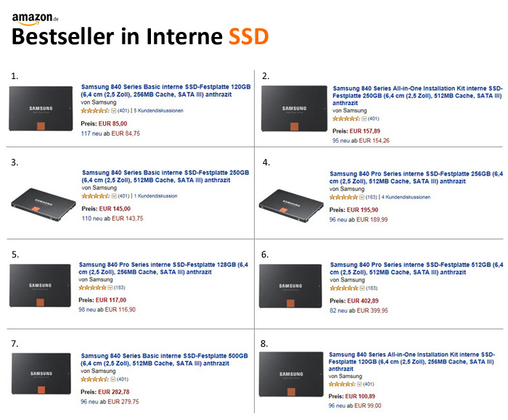This screenshot has width=508, height=420.
Task: Click the (183) review count for item 6
Action: 372,288
